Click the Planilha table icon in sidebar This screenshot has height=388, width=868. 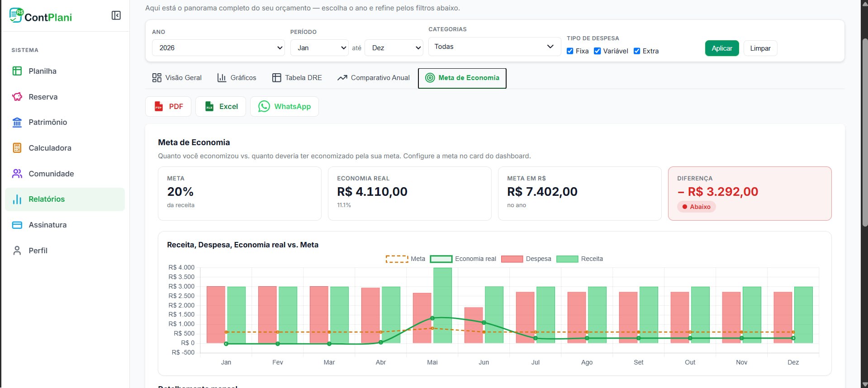pos(17,71)
